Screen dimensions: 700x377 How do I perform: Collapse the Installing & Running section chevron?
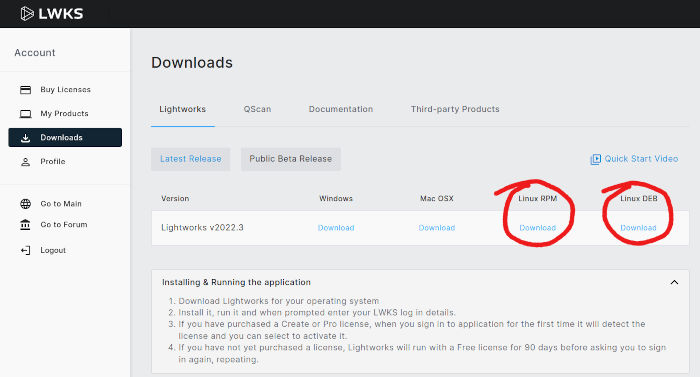[674, 282]
